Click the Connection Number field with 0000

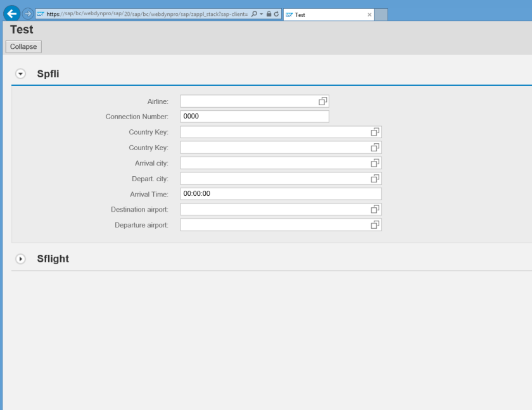point(255,117)
